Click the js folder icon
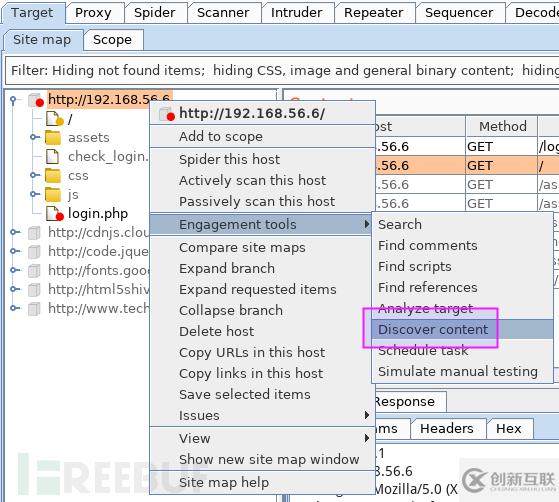The height and width of the screenshot is (502, 559). coord(53,194)
